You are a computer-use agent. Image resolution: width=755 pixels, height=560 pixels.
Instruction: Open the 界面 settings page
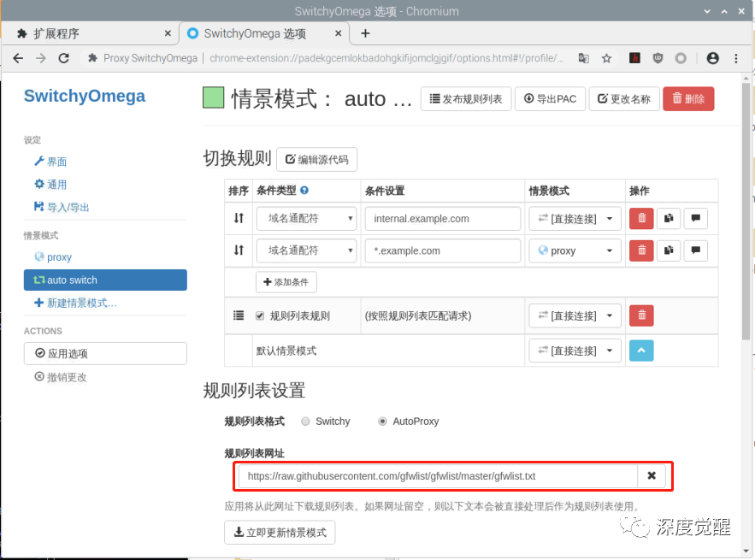(50, 162)
